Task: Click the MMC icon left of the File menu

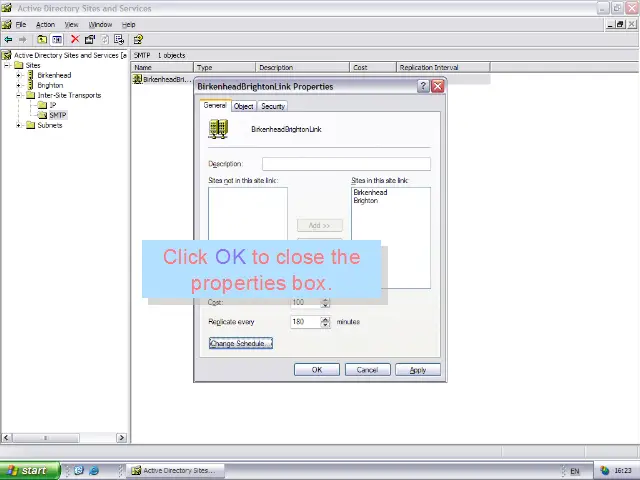Action: [7, 24]
